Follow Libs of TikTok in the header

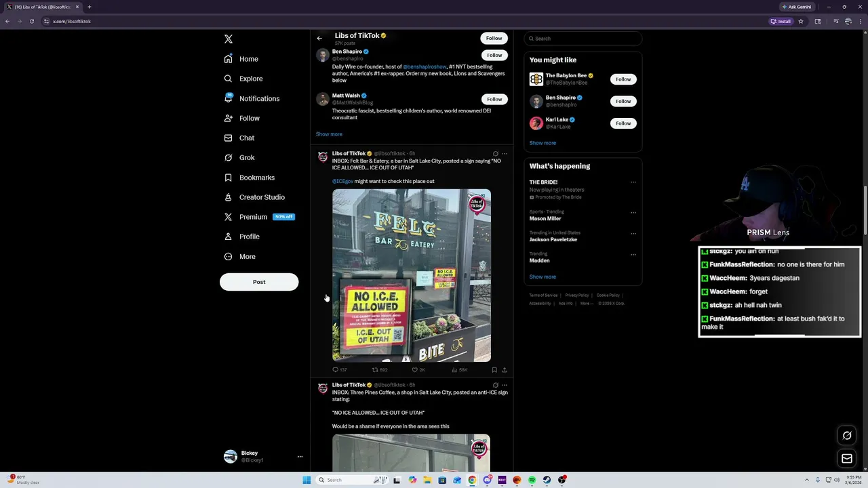pos(494,38)
